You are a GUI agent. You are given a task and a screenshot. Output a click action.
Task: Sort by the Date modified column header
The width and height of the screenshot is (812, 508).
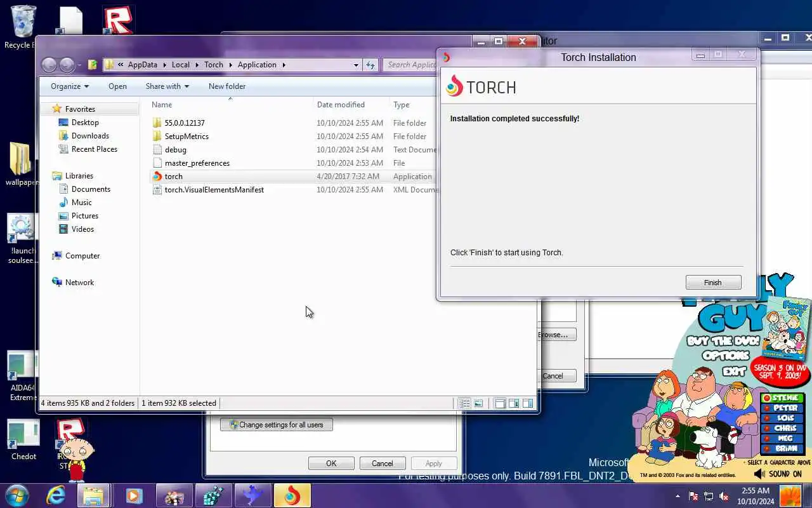[x=341, y=105]
